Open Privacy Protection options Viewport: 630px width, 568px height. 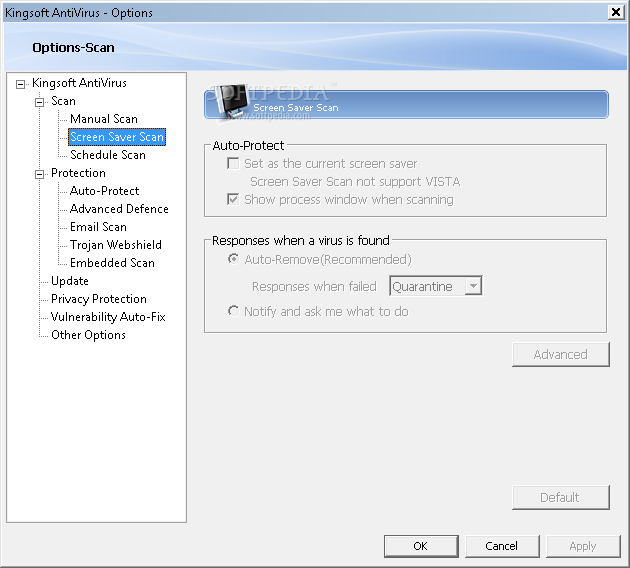click(x=99, y=299)
